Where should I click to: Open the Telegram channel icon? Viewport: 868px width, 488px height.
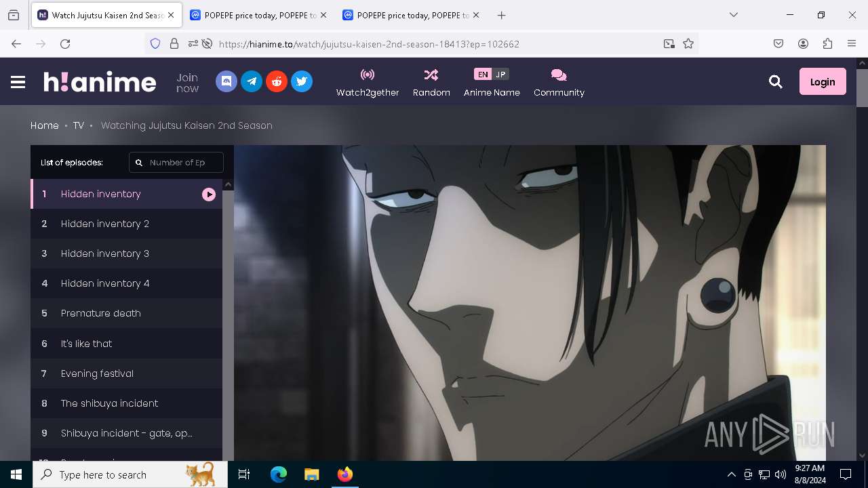point(252,81)
